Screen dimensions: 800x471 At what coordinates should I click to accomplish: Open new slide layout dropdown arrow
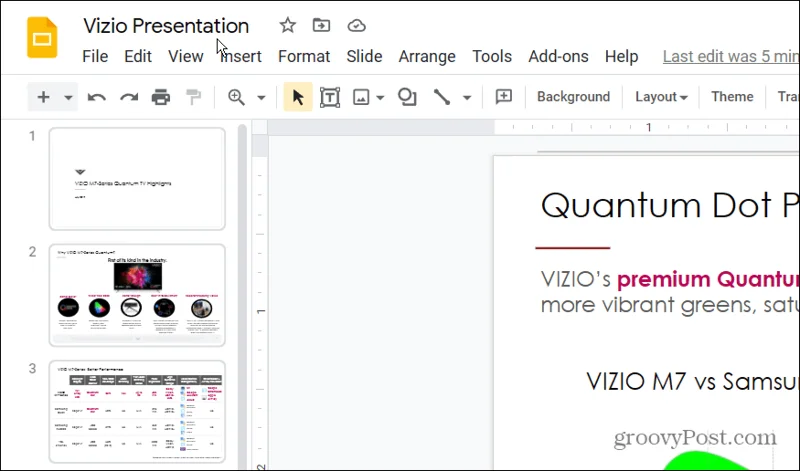(68, 97)
